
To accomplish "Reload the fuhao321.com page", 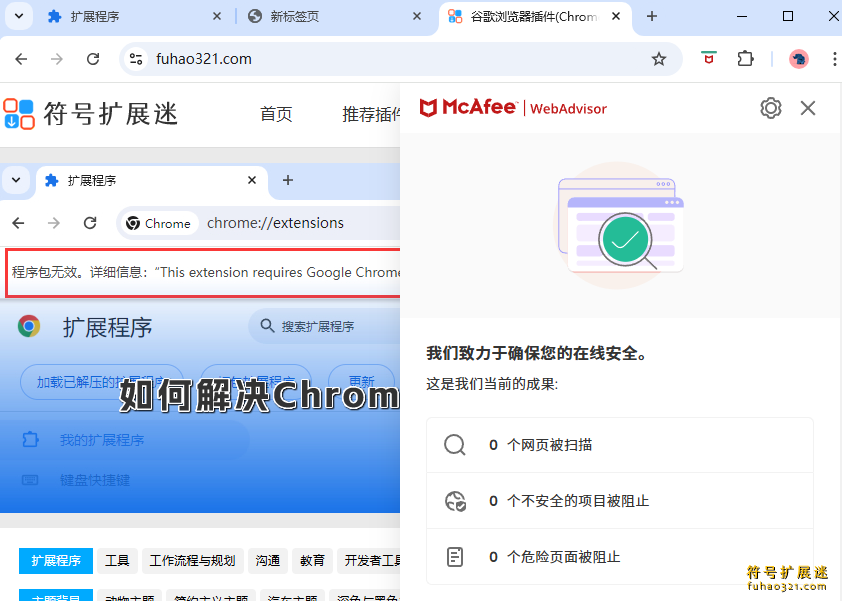I will coord(93,59).
